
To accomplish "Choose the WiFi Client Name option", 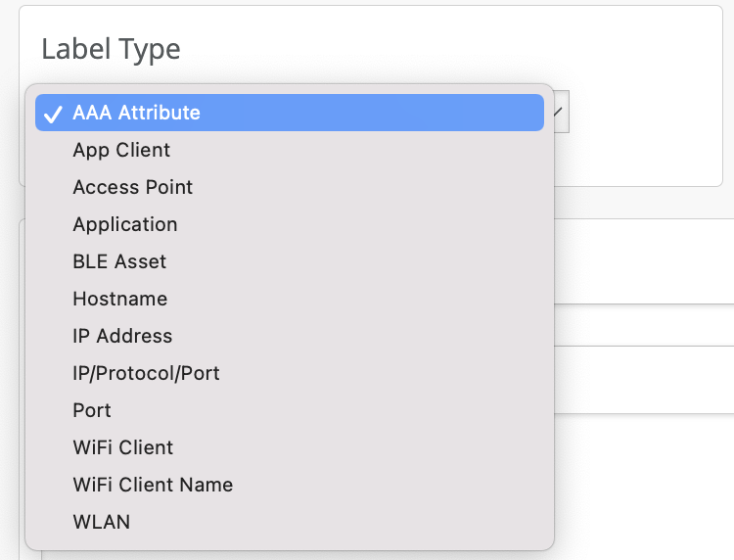I will pyautogui.click(x=153, y=485).
